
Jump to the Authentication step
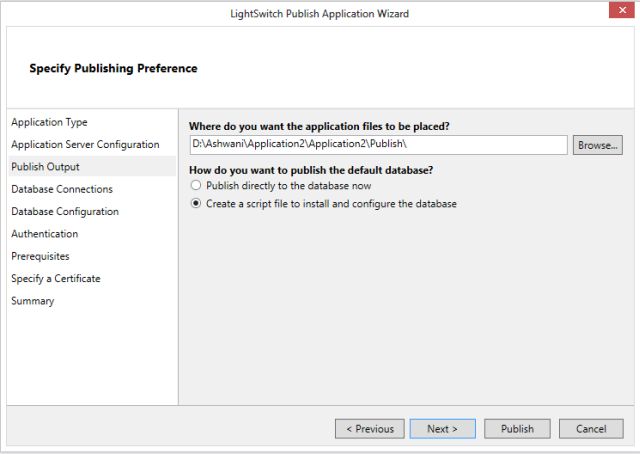tap(44, 234)
